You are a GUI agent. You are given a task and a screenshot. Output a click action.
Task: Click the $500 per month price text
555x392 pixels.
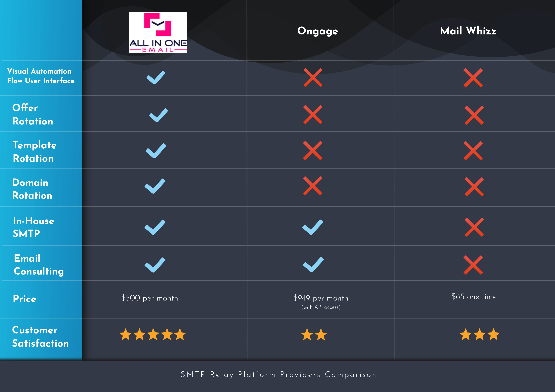pyautogui.click(x=150, y=298)
